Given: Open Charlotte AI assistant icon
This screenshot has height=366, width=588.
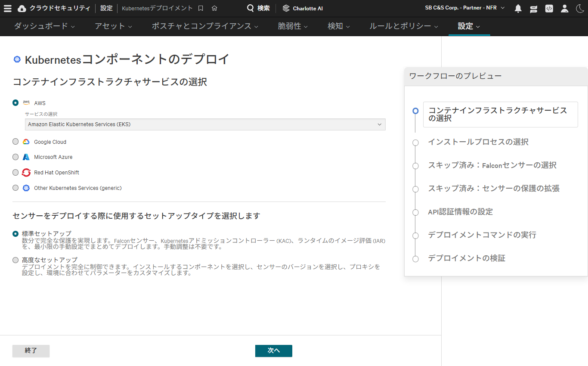Looking at the screenshot, I should pos(286,8).
